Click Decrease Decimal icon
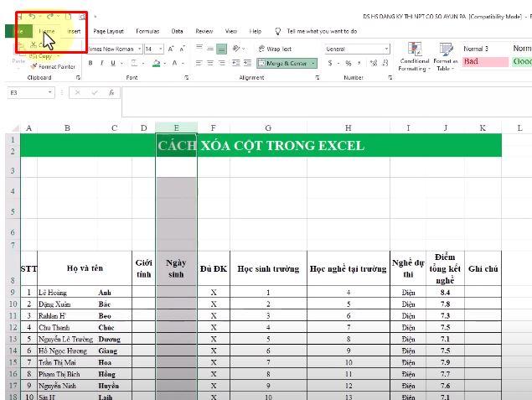532x400 pixels. point(385,63)
